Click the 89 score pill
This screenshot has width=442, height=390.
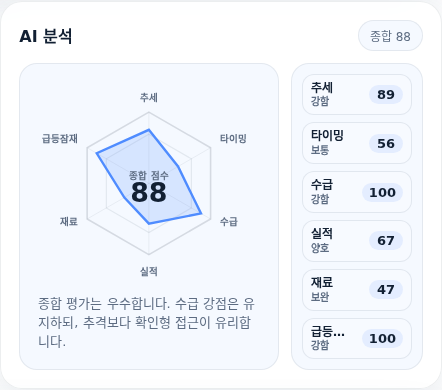click(x=386, y=95)
